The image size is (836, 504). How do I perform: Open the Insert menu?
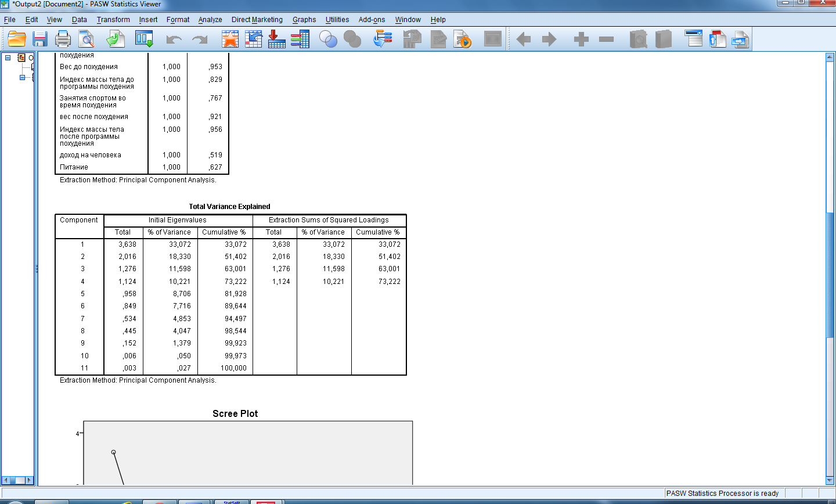[x=148, y=20]
